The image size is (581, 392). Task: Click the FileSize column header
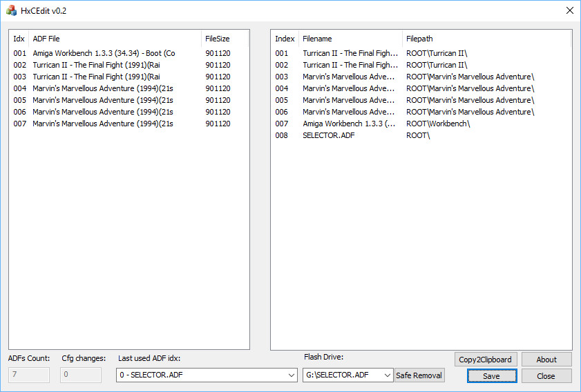(225, 39)
